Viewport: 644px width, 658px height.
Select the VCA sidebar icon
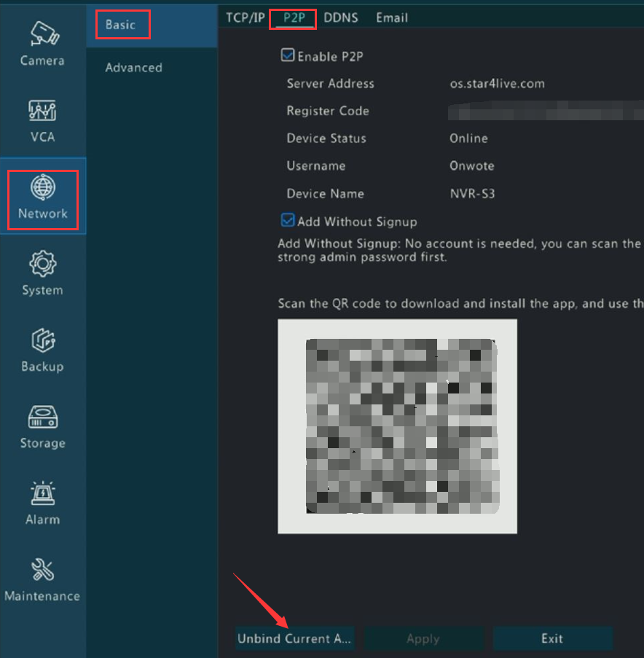pos(42,121)
